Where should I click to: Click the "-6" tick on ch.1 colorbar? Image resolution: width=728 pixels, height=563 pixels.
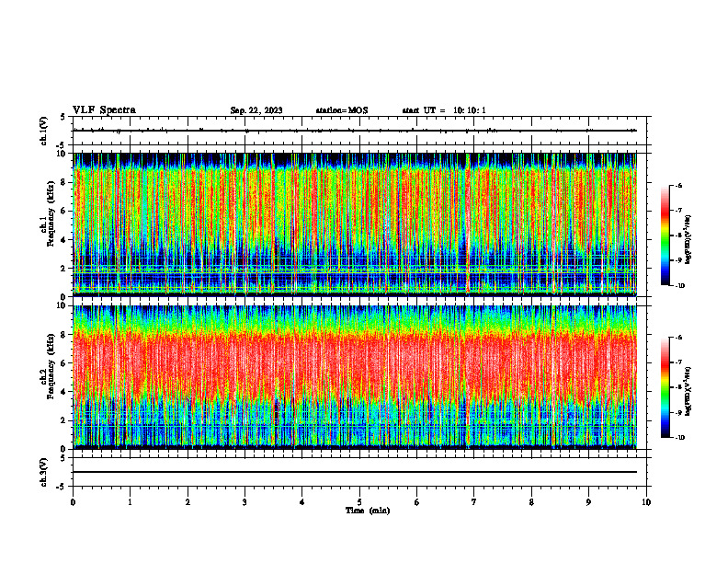(678, 185)
